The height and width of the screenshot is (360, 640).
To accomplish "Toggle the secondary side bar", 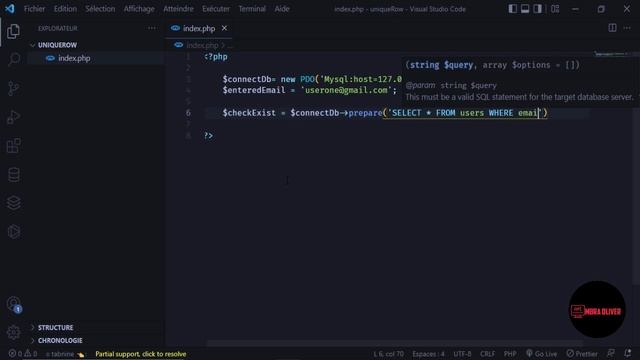I will pos(538,9).
